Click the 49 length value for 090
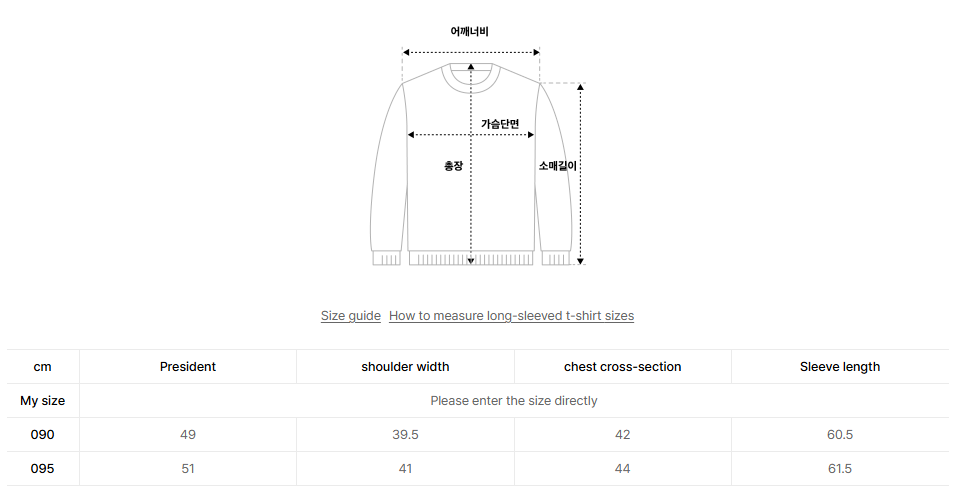The width and height of the screenshot is (957, 489). 188,435
